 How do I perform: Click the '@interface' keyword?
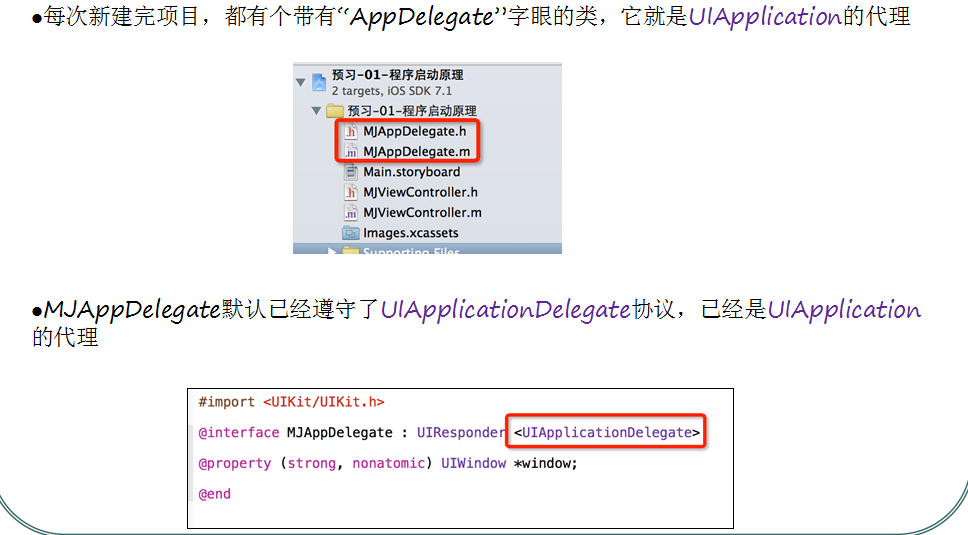(238, 433)
